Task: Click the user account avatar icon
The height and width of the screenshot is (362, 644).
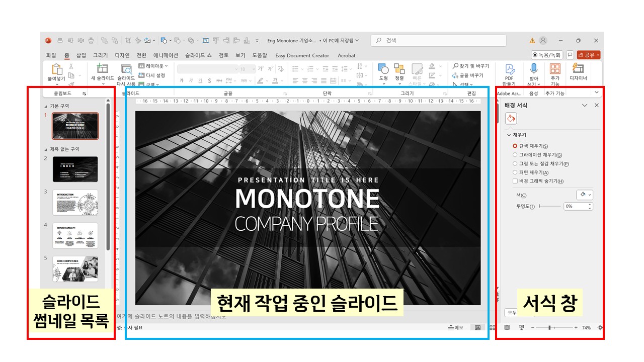Action: click(x=543, y=41)
